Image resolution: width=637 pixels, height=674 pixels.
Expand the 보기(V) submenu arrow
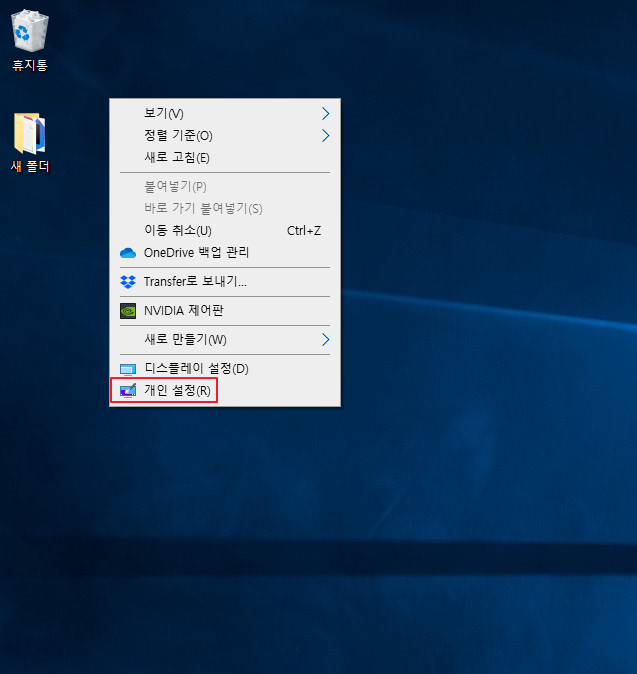point(325,113)
